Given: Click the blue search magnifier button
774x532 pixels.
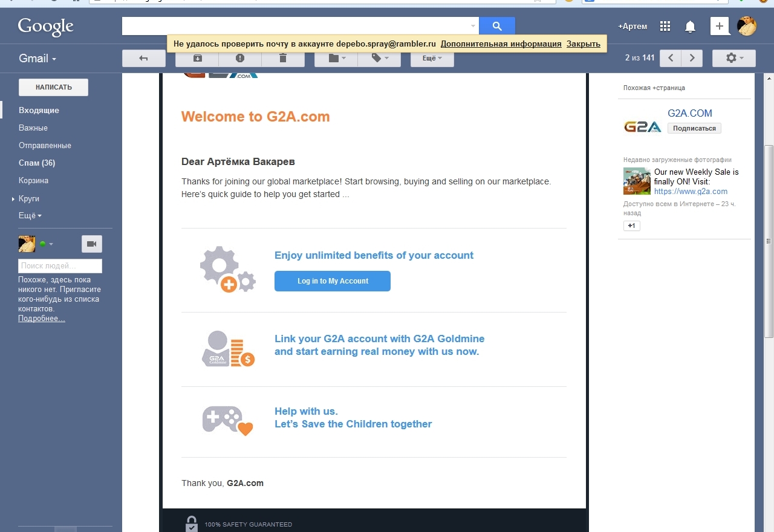Looking at the screenshot, I should 497,26.
